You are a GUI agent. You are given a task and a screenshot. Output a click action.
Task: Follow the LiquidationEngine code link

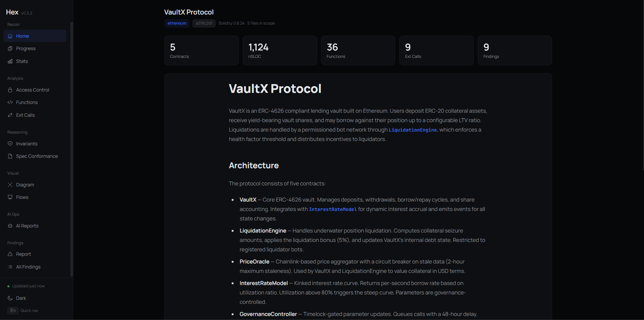click(413, 130)
